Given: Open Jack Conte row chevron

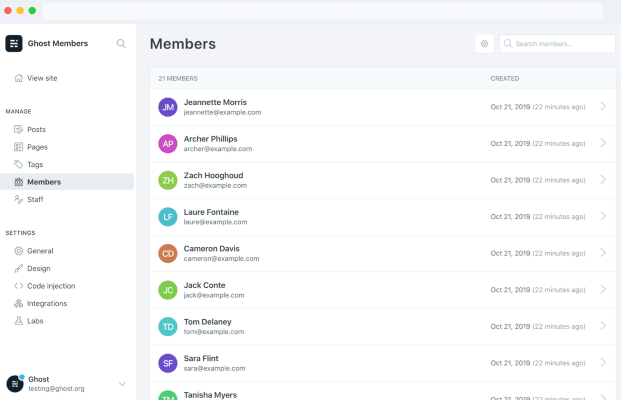Looking at the screenshot, I should (603, 289).
